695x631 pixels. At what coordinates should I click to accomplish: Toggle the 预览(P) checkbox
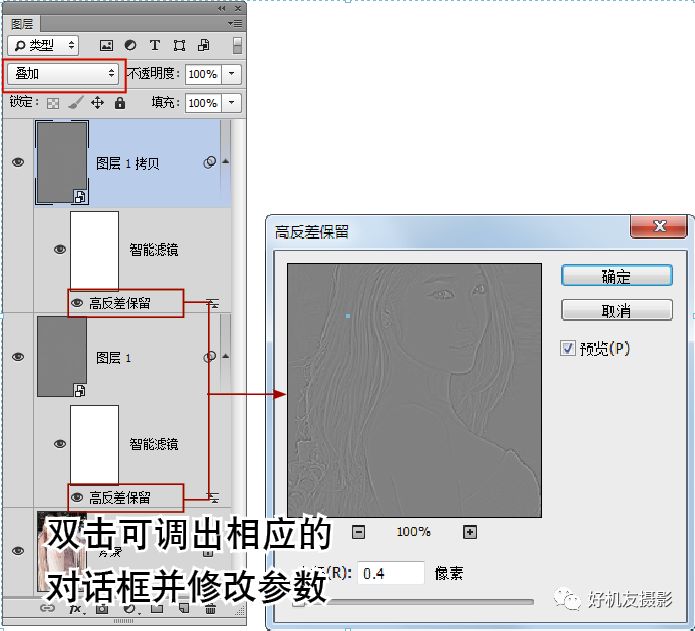pyautogui.click(x=567, y=348)
